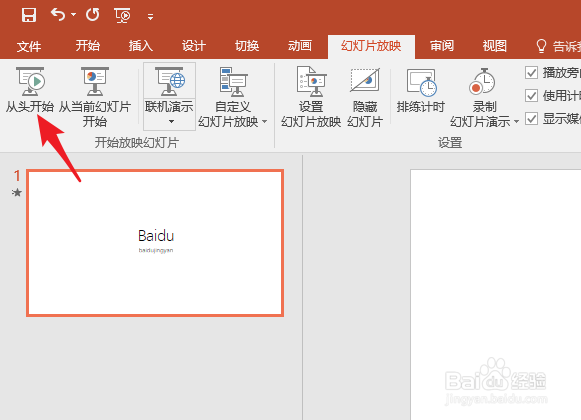This screenshot has width=581, height=420.
Task: Switch to the 动画 ribbon tab
Action: tap(300, 46)
